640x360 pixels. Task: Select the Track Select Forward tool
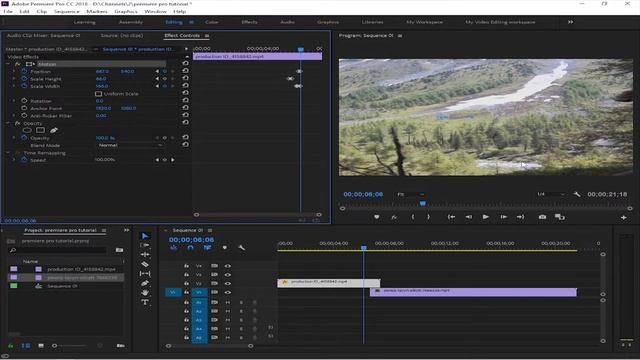pos(145,245)
